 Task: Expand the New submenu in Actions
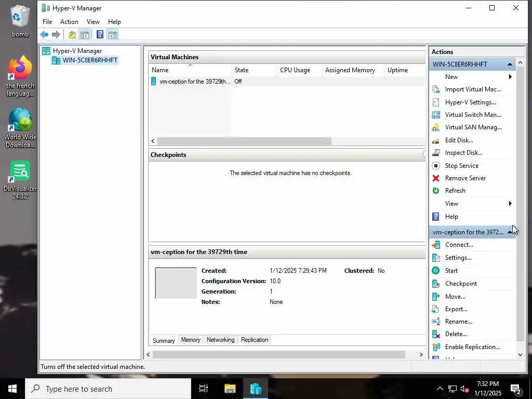click(510, 77)
